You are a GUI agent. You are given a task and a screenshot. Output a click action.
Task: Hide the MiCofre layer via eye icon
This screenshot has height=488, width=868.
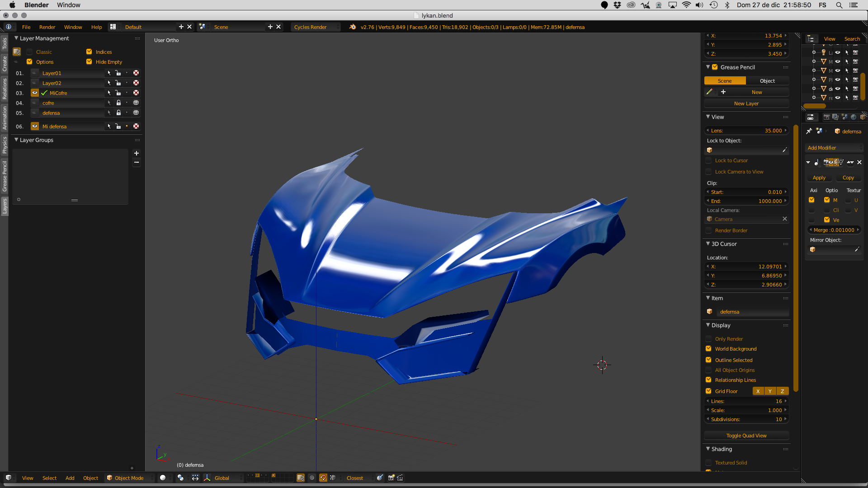click(x=35, y=93)
